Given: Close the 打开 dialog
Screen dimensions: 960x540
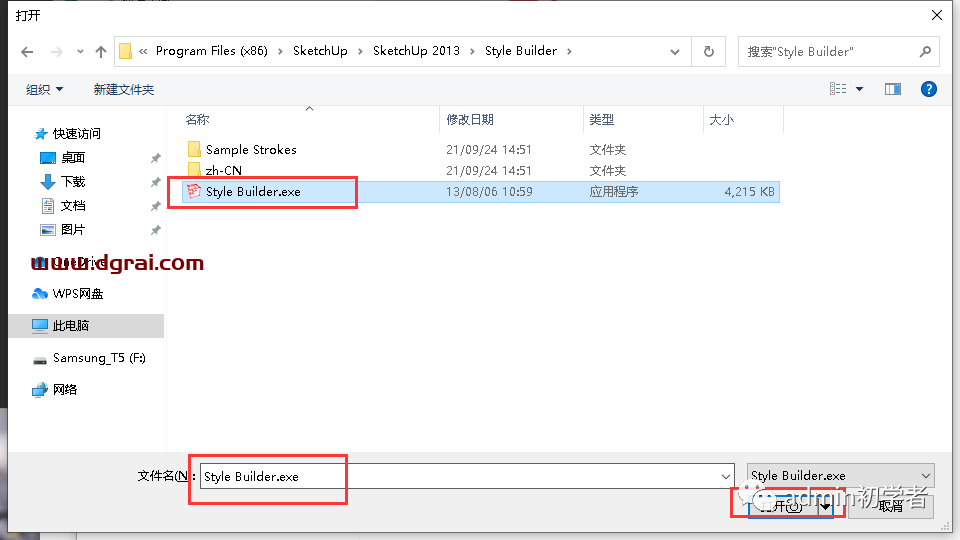Looking at the screenshot, I should tap(937, 15).
